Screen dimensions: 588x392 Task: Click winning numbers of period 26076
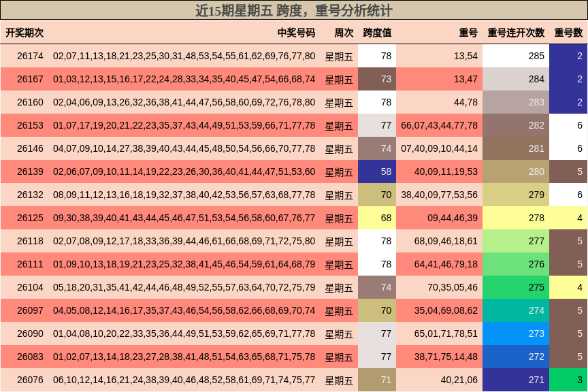tap(184, 380)
